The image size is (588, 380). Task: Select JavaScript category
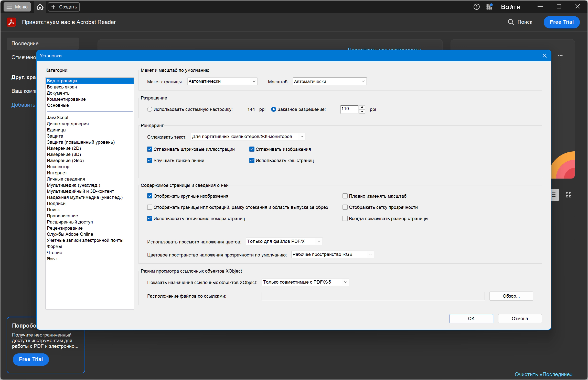click(x=90, y=118)
